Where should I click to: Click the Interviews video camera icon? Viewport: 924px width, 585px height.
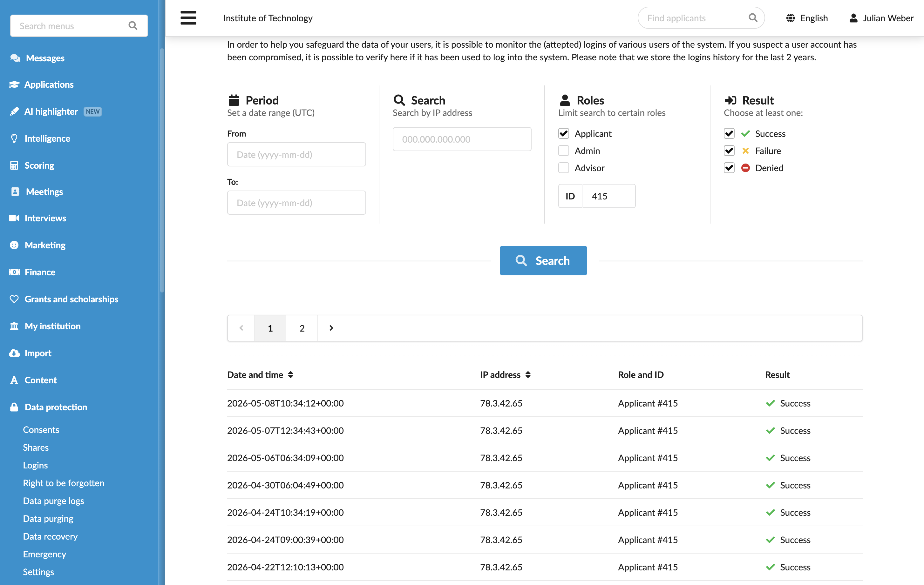[14, 218]
